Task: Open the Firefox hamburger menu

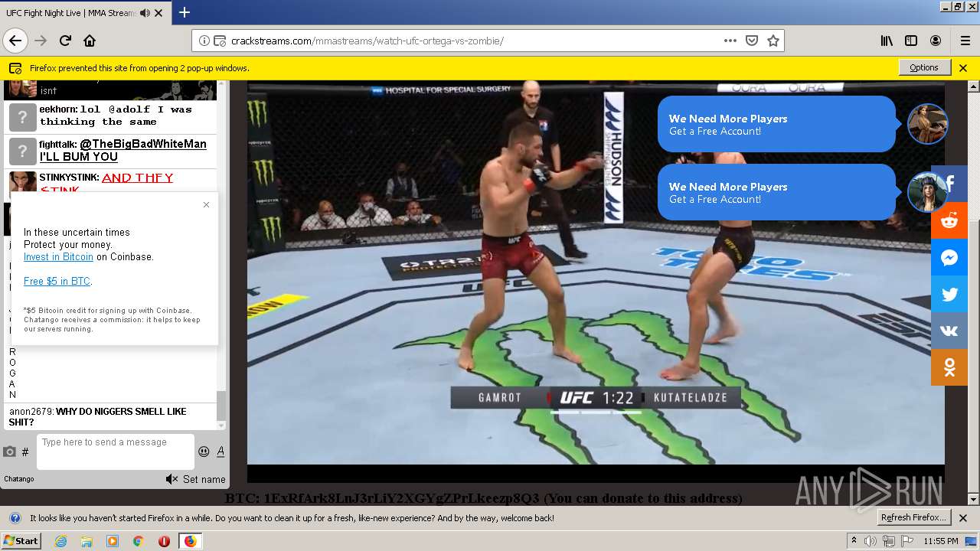Action: pos(965,41)
